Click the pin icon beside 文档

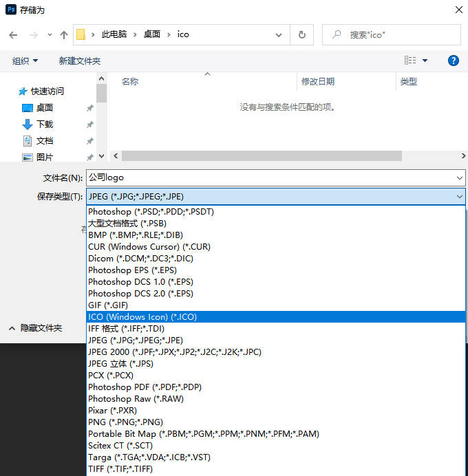pos(90,141)
